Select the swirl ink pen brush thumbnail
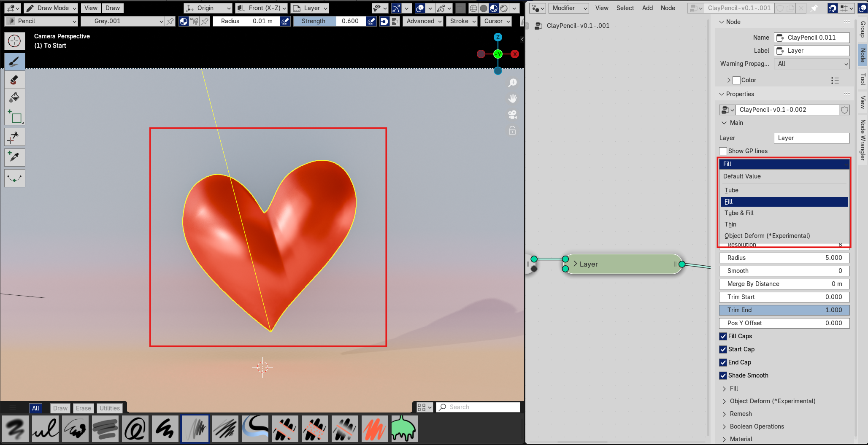 [x=135, y=429]
